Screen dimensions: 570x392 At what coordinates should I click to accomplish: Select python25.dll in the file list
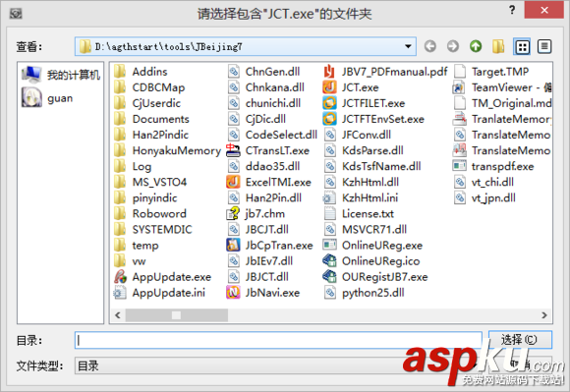click(x=365, y=293)
